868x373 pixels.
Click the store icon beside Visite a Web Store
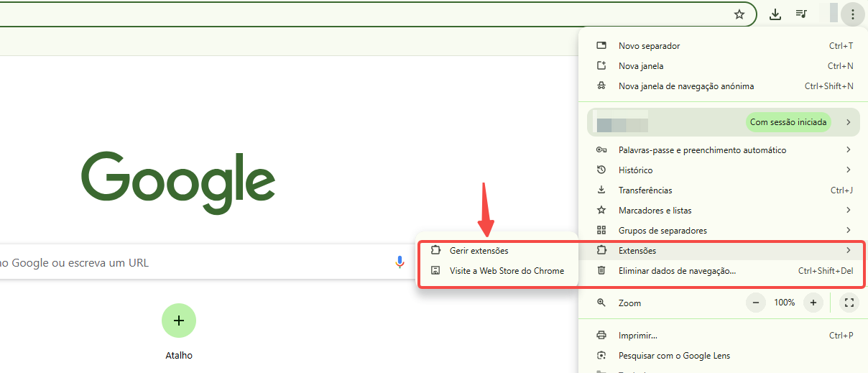click(x=435, y=270)
